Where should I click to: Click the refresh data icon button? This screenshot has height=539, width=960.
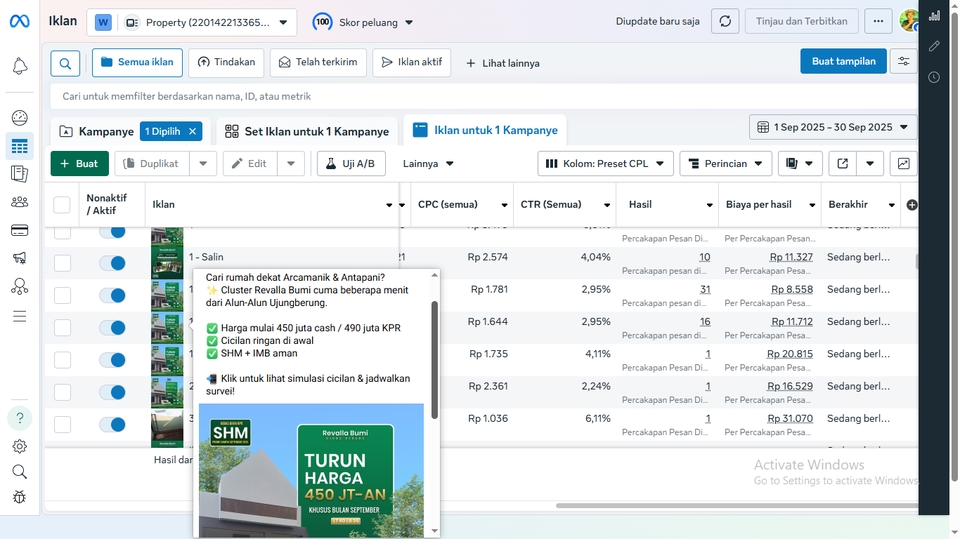click(x=725, y=21)
